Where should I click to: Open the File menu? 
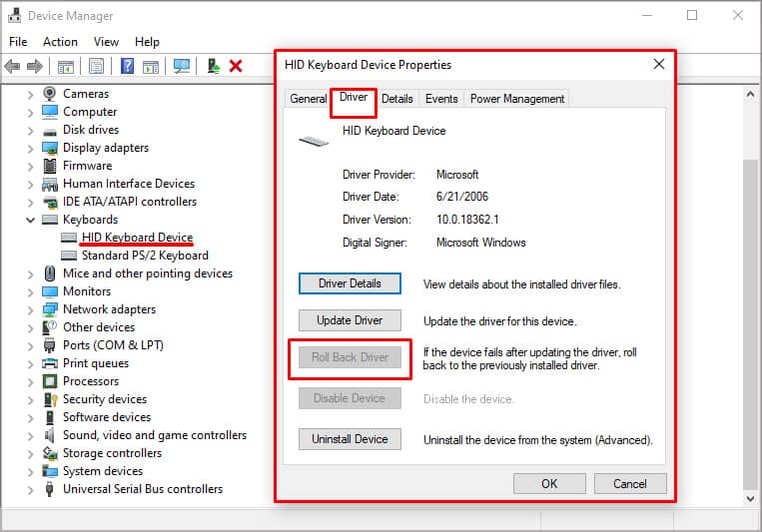pyautogui.click(x=18, y=42)
